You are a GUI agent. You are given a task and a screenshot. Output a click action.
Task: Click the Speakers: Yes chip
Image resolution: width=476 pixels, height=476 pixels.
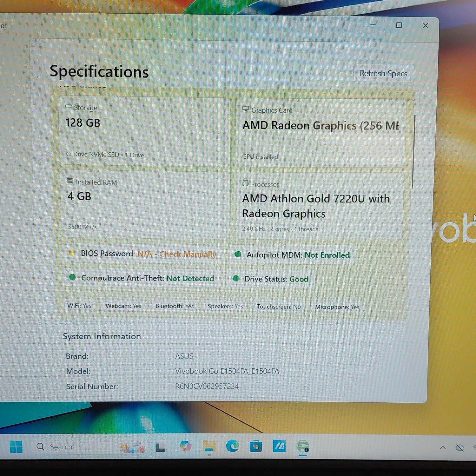225,306
